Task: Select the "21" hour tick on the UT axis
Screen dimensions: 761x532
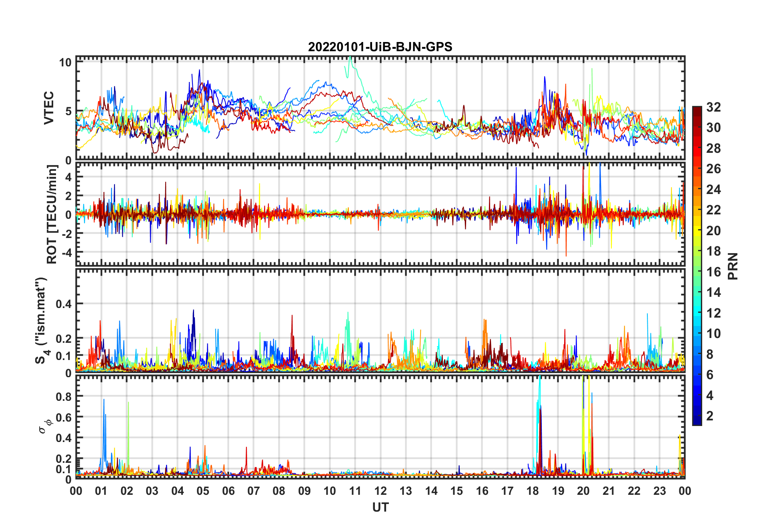Action: [x=609, y=491]
